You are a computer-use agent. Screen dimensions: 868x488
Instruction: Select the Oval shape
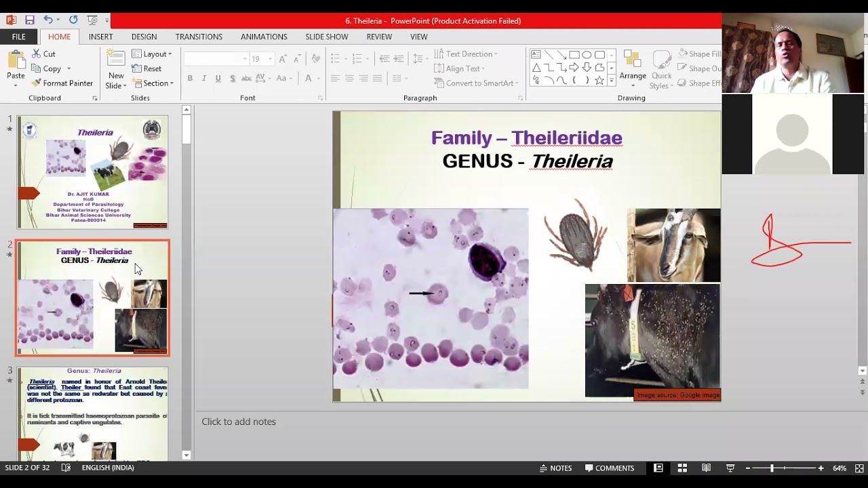click(587, 55)
